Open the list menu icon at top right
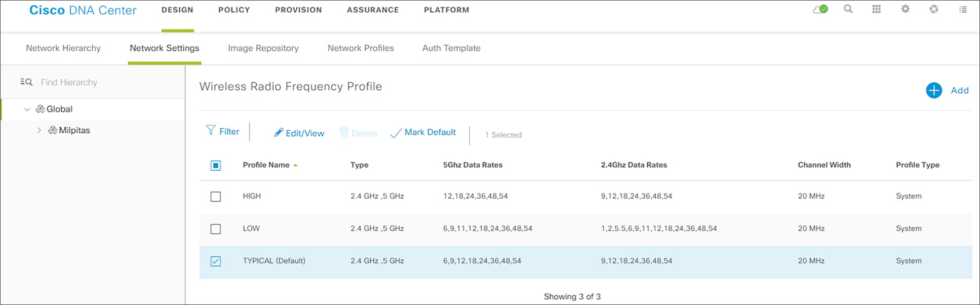Screen dimensions: 980x305 click(x=963, y=9)
